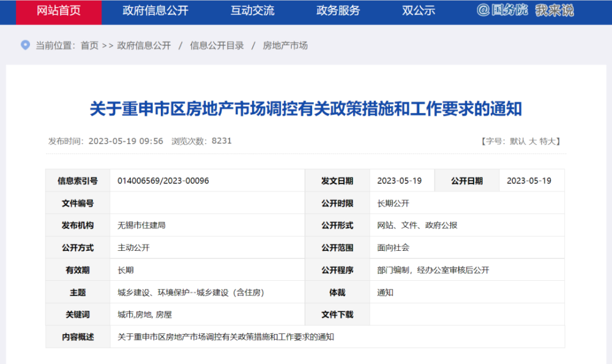Screen dimensions: 612x364
Task: Set font size to 大
Action: (x=532, y=141)
